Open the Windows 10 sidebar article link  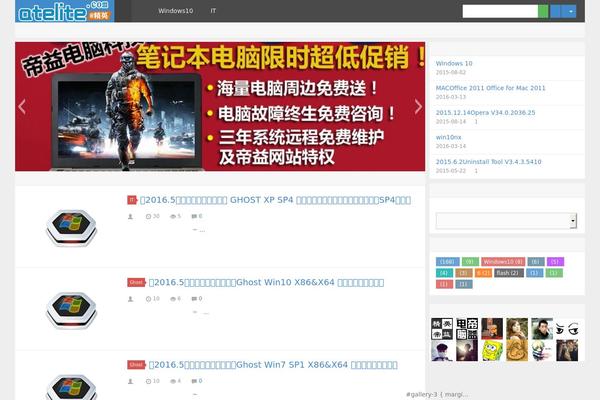point(454,64)
